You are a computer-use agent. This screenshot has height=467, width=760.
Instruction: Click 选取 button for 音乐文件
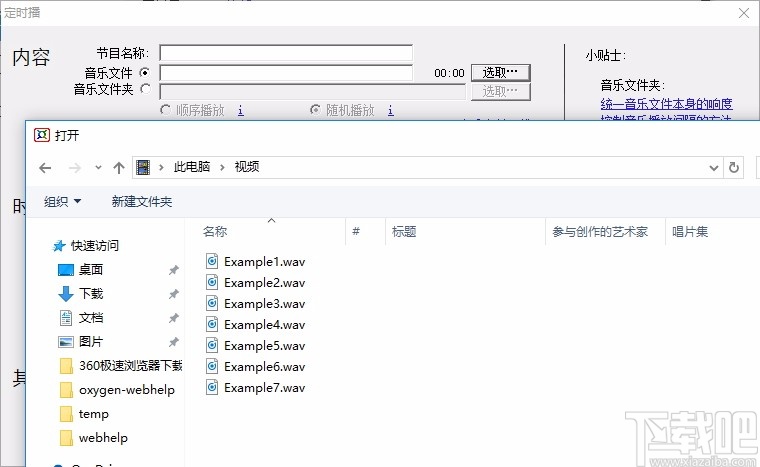pyautogui.click(x=501, y=73)
